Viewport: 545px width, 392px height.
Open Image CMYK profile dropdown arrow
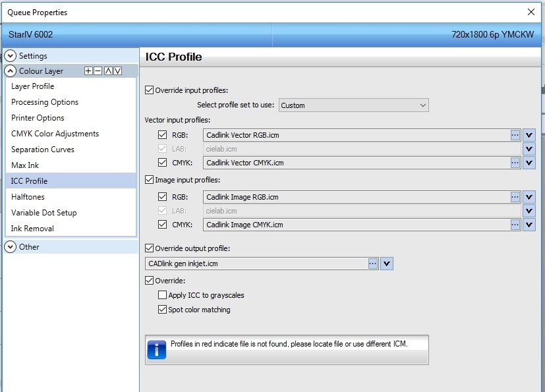pyautogui.click(x=529, y=225)
